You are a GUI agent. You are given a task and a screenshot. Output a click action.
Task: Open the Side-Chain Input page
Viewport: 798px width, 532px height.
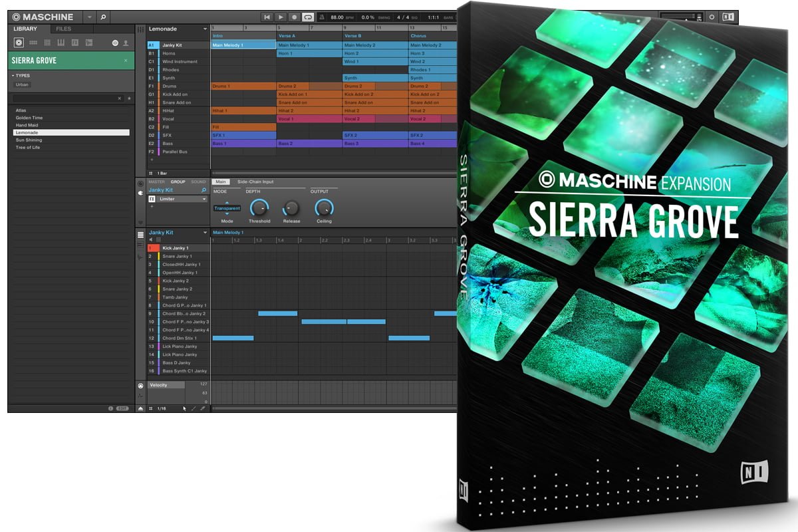click(255, 182)
